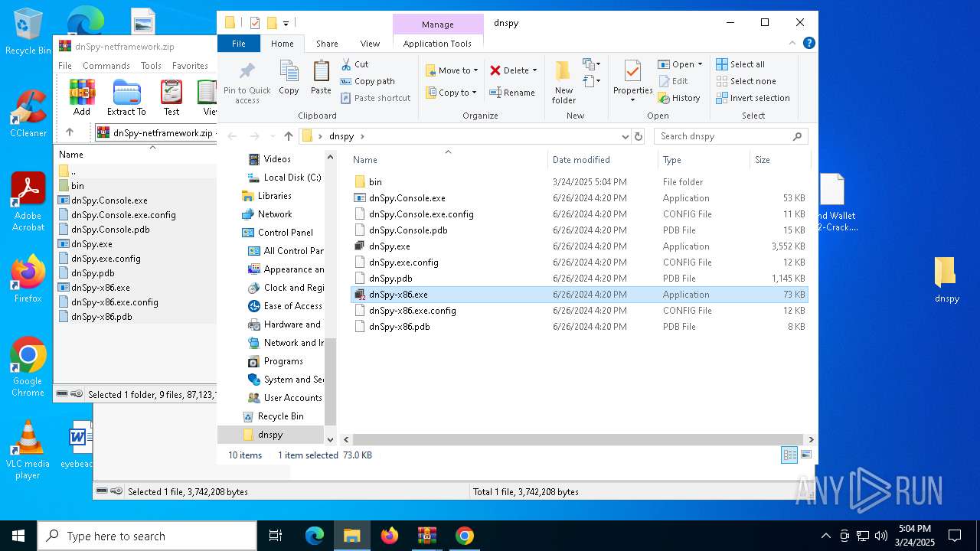Click WinRAR Test toolbar icon
This screenshot has height=551, width=980.
click(x=171, y=97)
